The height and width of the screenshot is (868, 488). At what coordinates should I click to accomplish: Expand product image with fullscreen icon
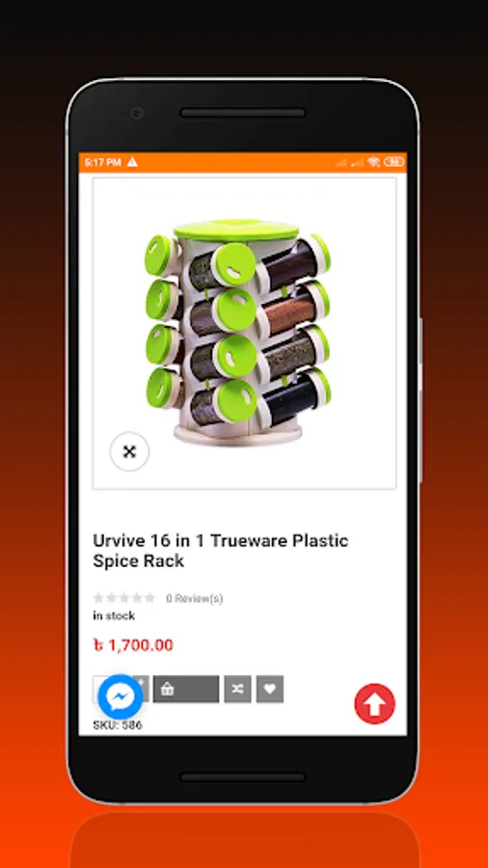pos(129,451)
